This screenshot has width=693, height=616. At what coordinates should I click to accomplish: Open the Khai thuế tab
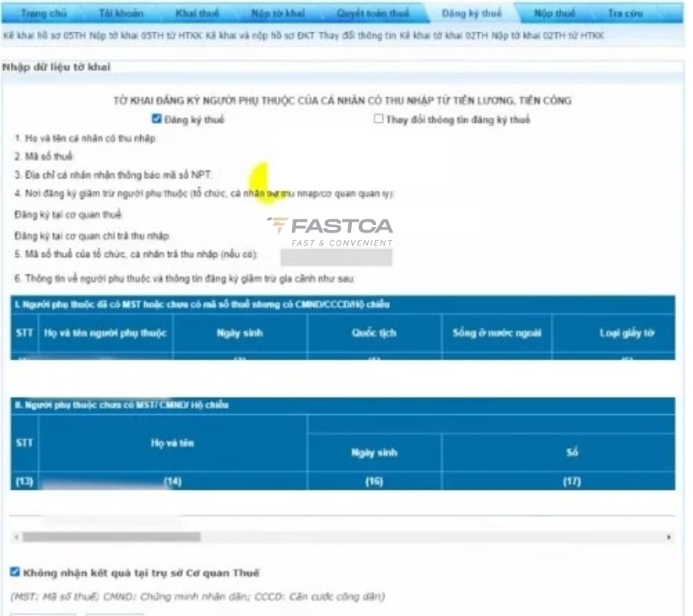(198, 14)
